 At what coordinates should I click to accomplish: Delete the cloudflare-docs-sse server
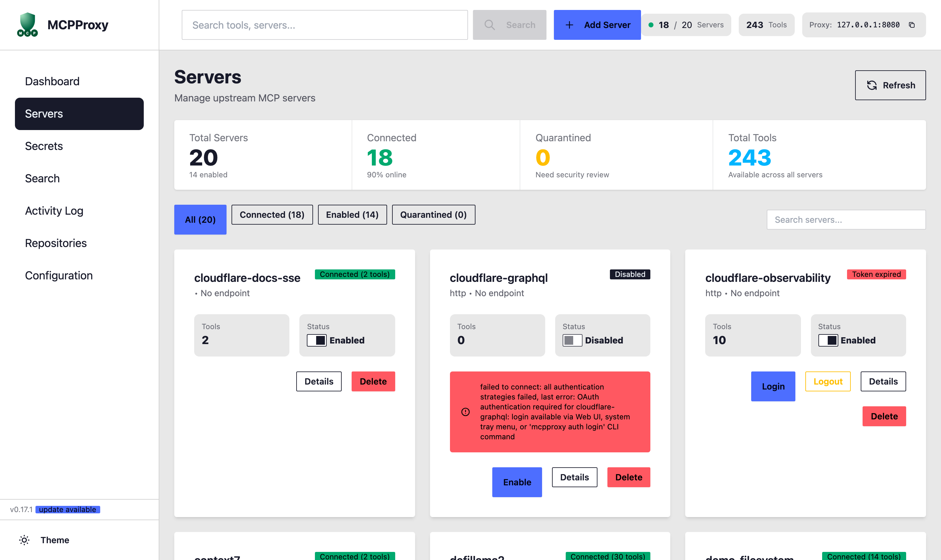click(x=373, y=381)
